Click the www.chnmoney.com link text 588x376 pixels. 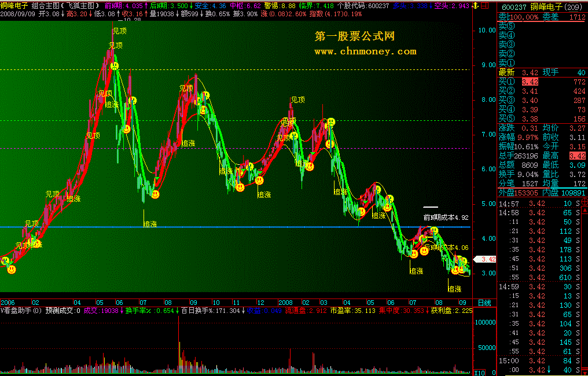[365, 51]
